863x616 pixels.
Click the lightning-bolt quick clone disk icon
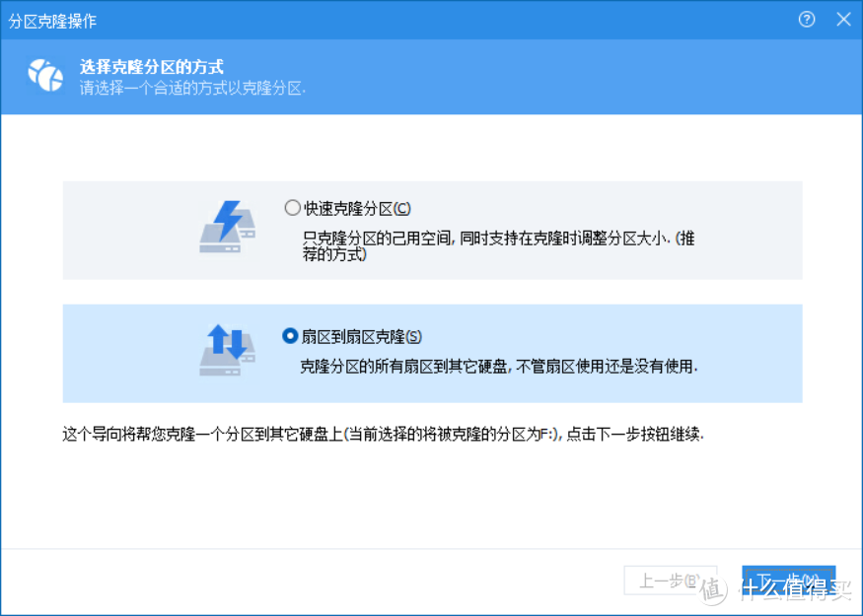click(226, 226)
